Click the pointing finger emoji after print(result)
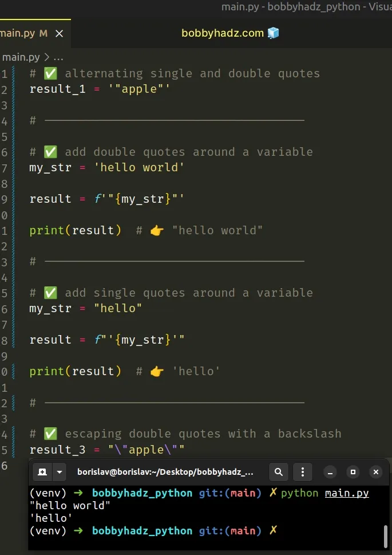392x555 pixels. pyautogui.click(x=155, y=230)
